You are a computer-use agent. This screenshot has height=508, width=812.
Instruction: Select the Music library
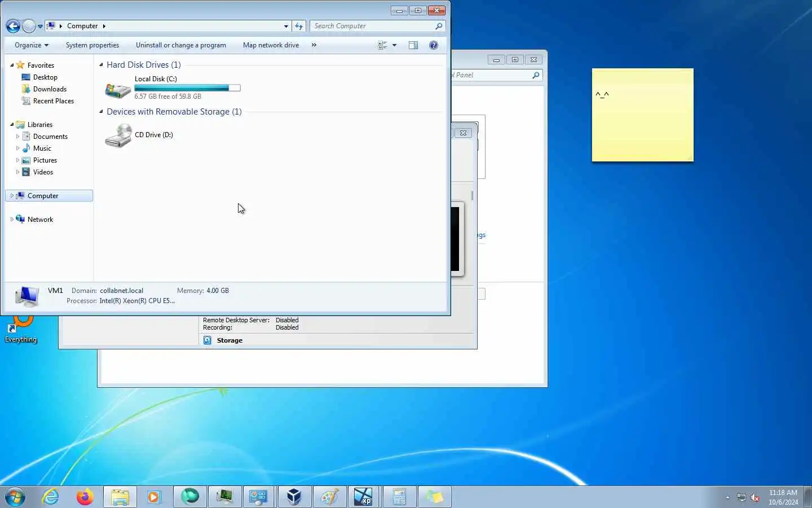click(42, 148)
